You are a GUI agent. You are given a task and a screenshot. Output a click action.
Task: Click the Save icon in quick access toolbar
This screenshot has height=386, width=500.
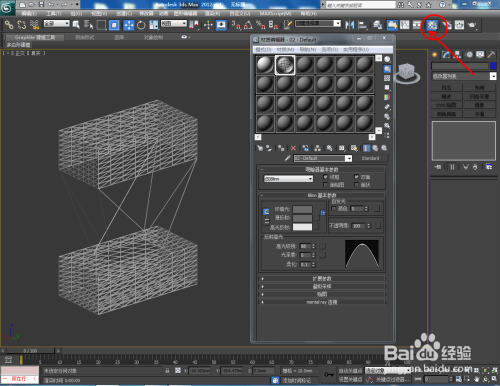(x=41, y=4)
